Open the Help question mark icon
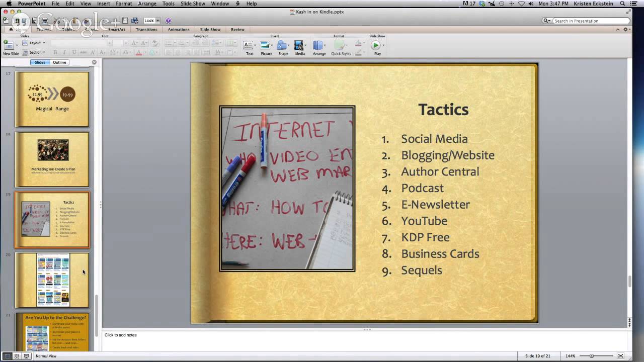This screenshot has height=362, width=644. (x=168, y=21)
